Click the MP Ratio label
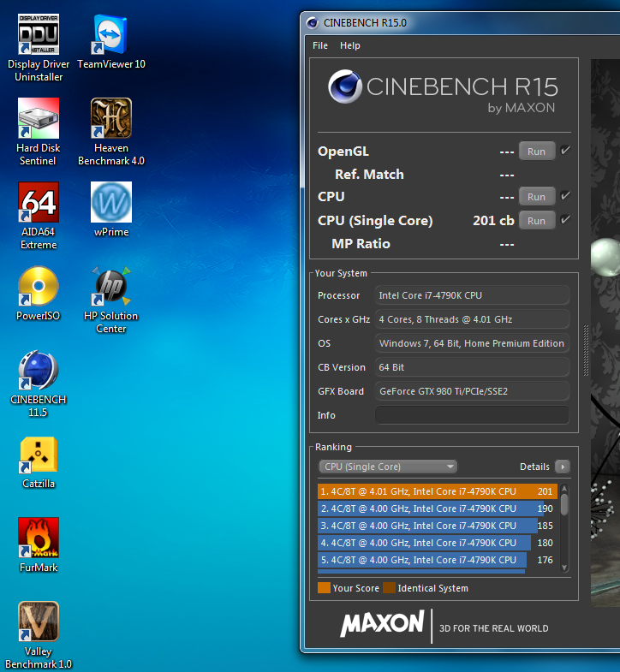This screenshot has height=672, width=620. click(361, 244)
